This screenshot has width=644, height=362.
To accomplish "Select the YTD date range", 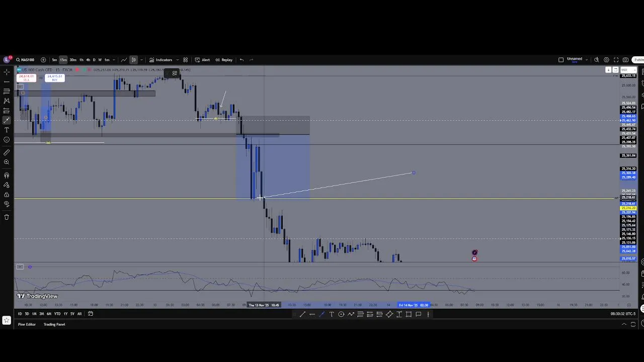I will (57, 314).
